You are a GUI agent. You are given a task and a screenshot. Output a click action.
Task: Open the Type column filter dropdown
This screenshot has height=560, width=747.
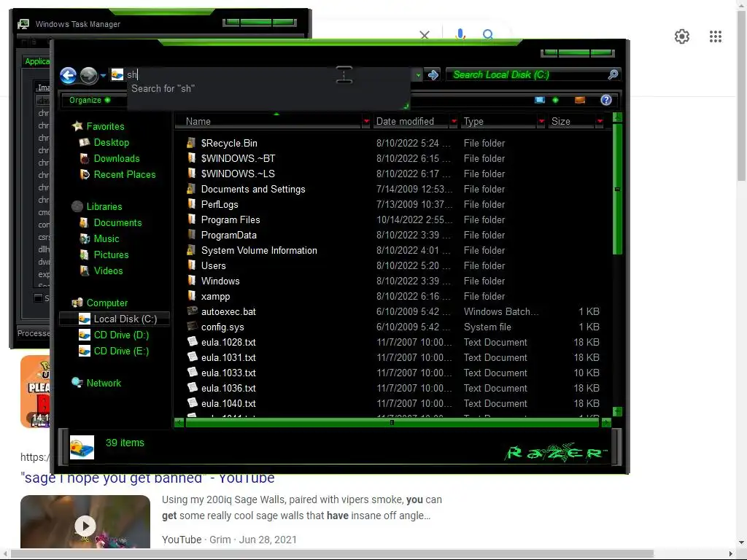(541, 122)
